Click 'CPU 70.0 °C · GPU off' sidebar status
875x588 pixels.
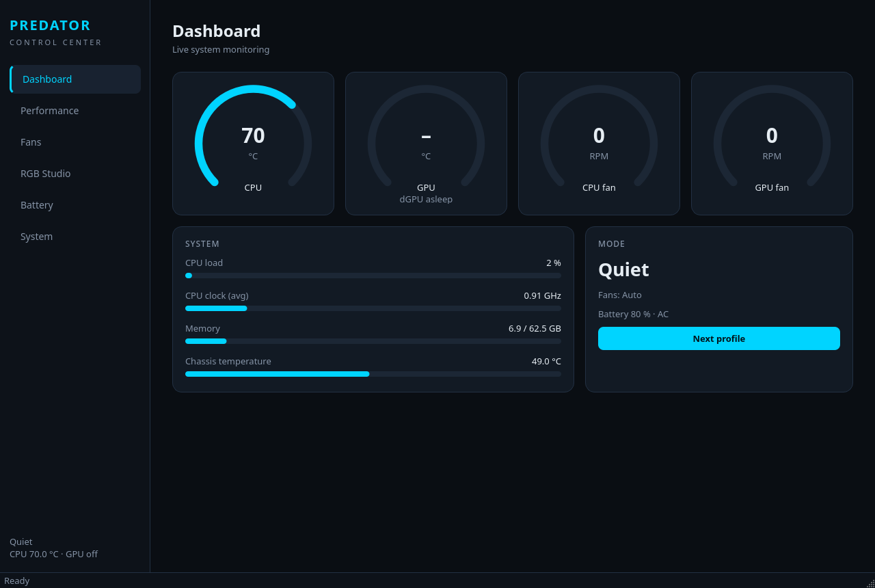click(x=53, y=554)
